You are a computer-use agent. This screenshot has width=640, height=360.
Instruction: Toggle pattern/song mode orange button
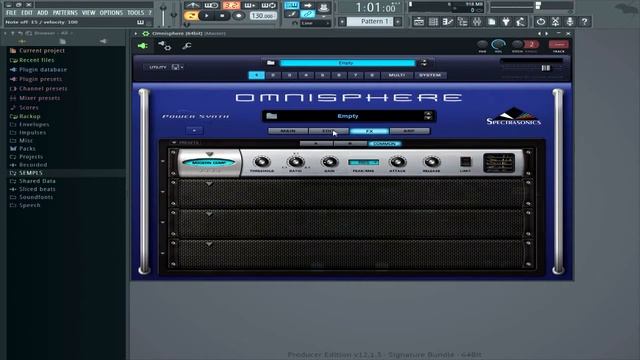click(x=191, y=16)
